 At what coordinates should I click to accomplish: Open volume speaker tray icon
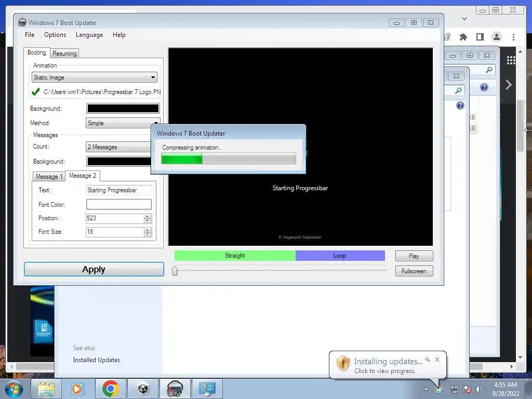tap(480, 389)
